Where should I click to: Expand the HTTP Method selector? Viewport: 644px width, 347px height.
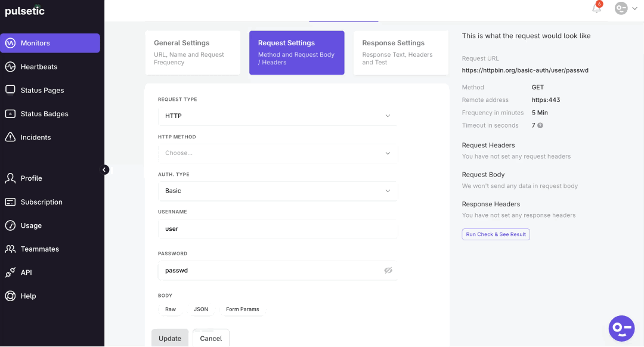pyautogui.click(x=277, y=153)
